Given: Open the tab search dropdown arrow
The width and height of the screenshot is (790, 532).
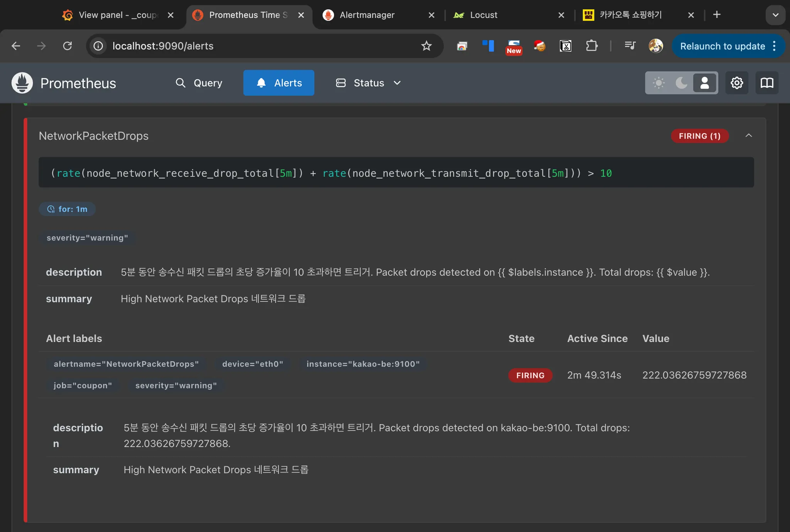Looking at the screenshot, I should pos(775,15).
